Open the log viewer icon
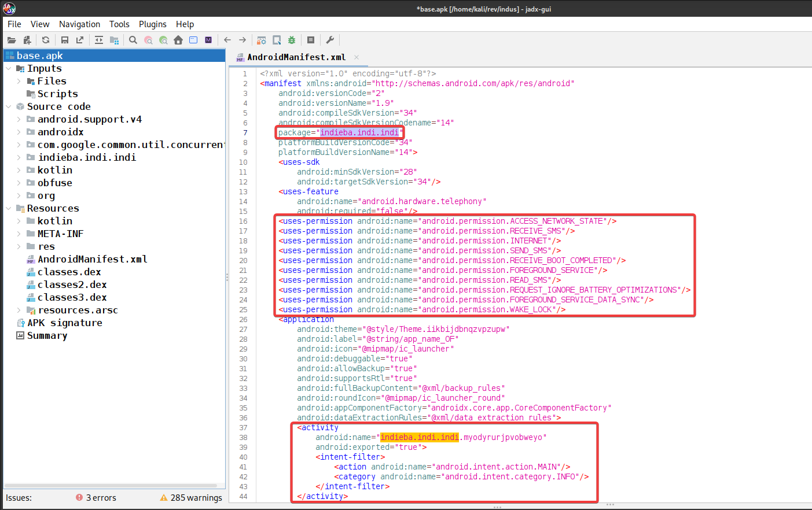Image resolution: width=812 pixels, height=510 pixels. pos(311,40)
